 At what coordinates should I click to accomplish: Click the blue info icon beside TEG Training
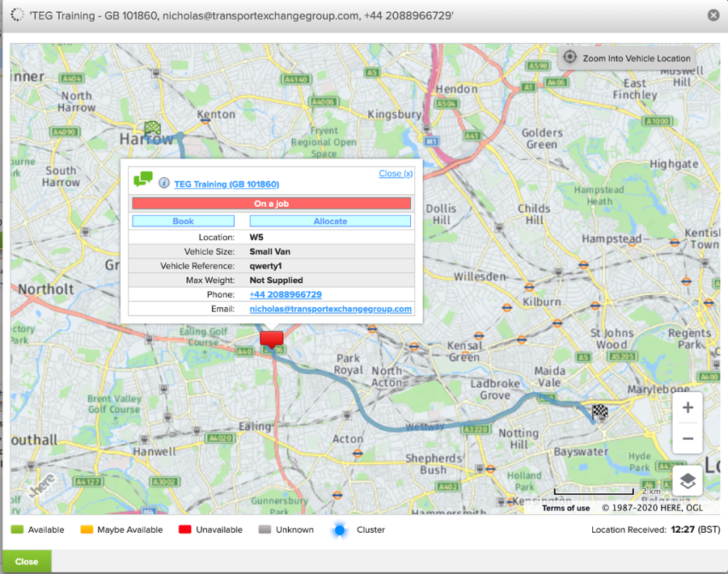(x=164, y=184)
